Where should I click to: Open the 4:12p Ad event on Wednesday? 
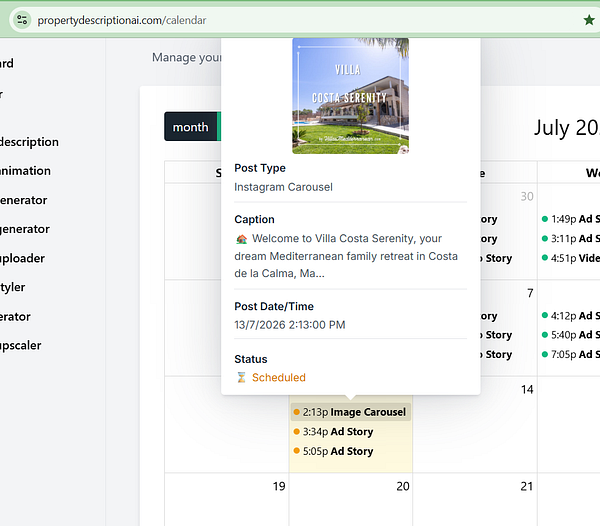pos(570,316)
